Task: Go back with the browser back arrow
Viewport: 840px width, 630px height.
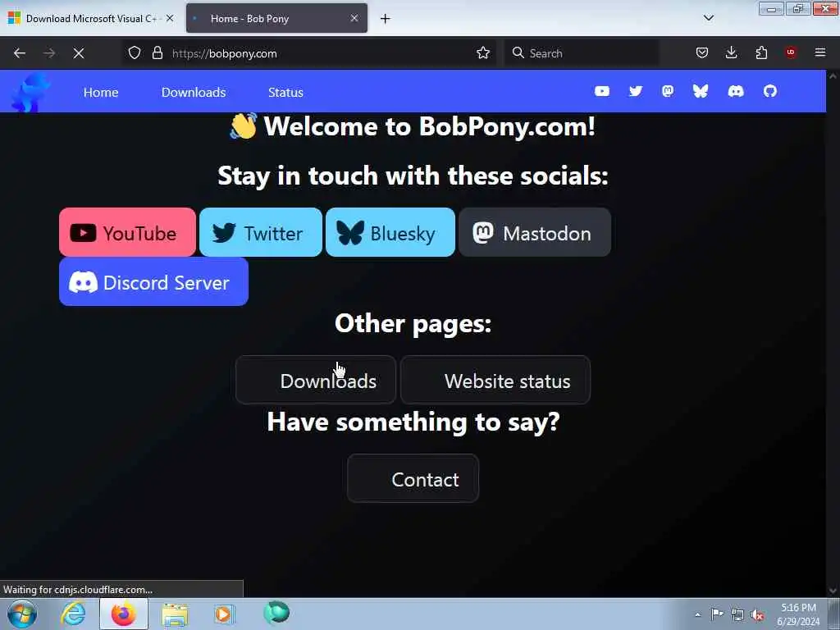Action: tap(20, 53)
